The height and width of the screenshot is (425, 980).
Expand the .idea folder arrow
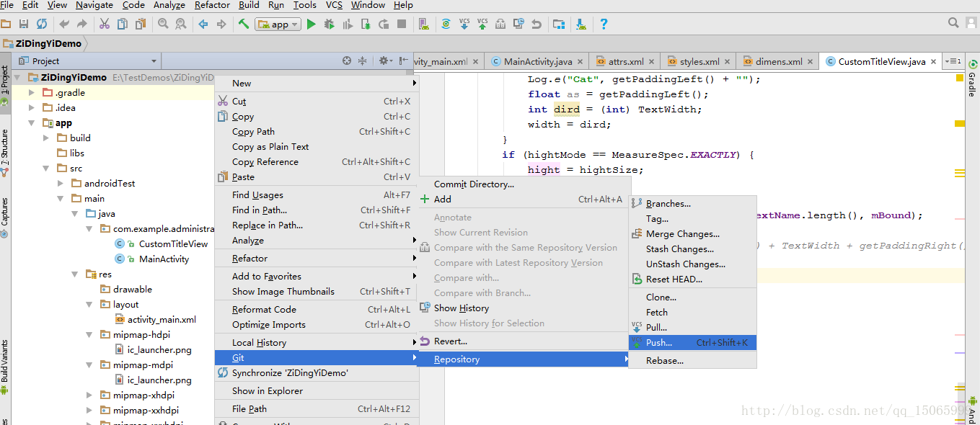click(32, 107)
